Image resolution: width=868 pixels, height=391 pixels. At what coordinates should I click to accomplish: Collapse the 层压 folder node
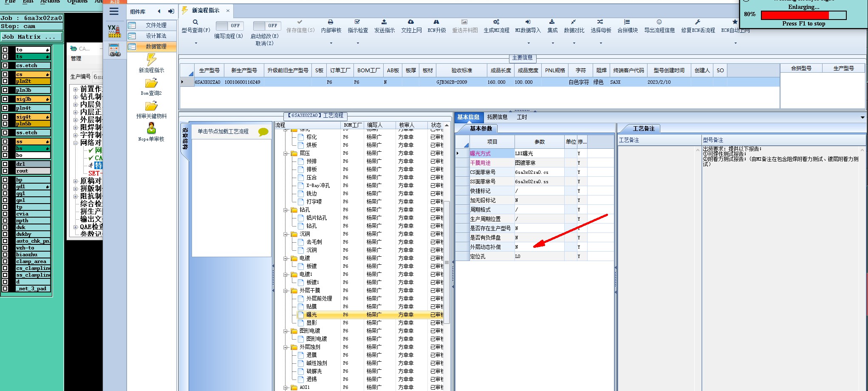[286, 153]
